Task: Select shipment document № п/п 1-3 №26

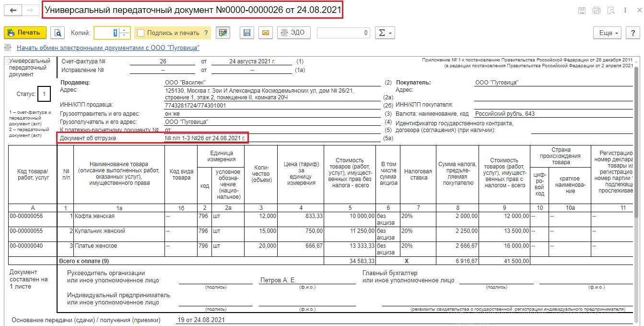Action: point(205,138)
